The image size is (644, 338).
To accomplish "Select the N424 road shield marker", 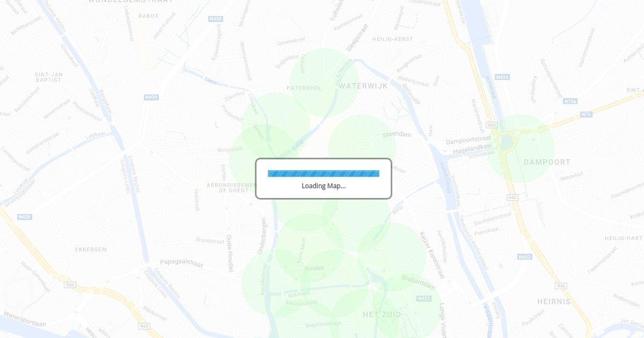I will [x=502, y=77].
